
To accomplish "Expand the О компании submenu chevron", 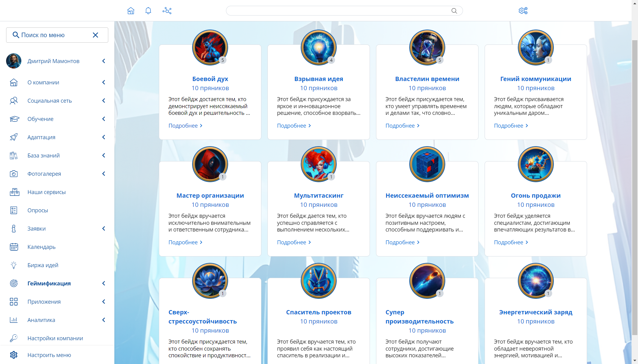I will click(x=104, y=82).
